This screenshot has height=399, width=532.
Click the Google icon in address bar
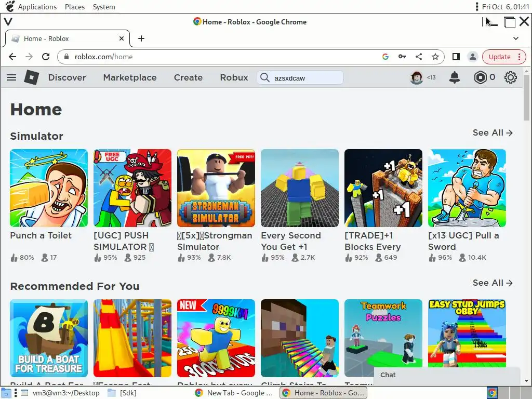coord(385,57)
